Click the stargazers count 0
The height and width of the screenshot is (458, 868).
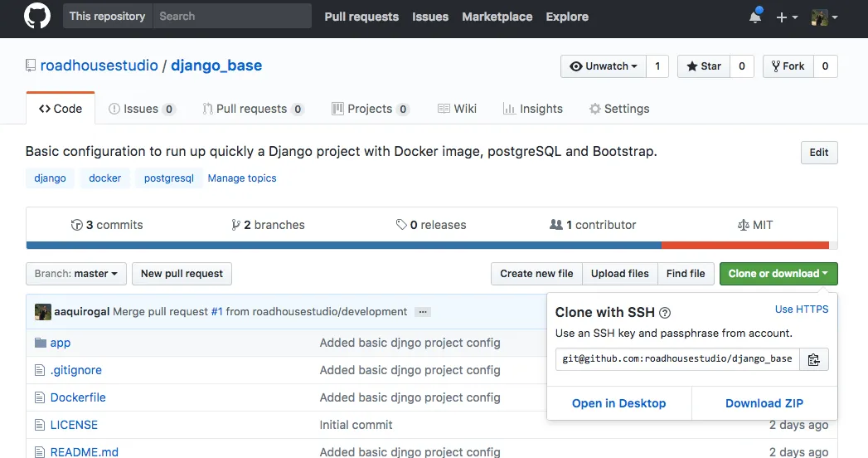pos(742,66)
